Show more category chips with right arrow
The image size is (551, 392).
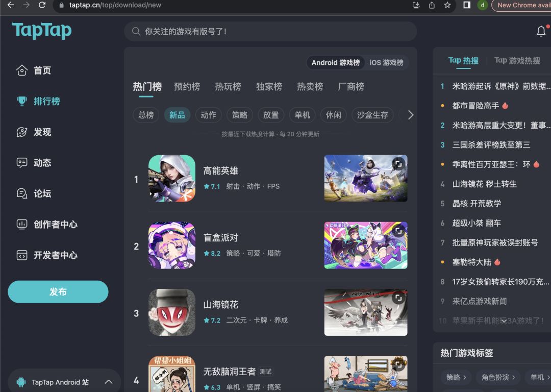[410, 115]
